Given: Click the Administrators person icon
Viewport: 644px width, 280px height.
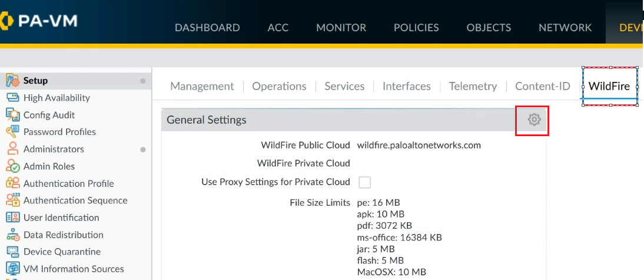Looking at the screenshot, I should (x=13, y=149).
